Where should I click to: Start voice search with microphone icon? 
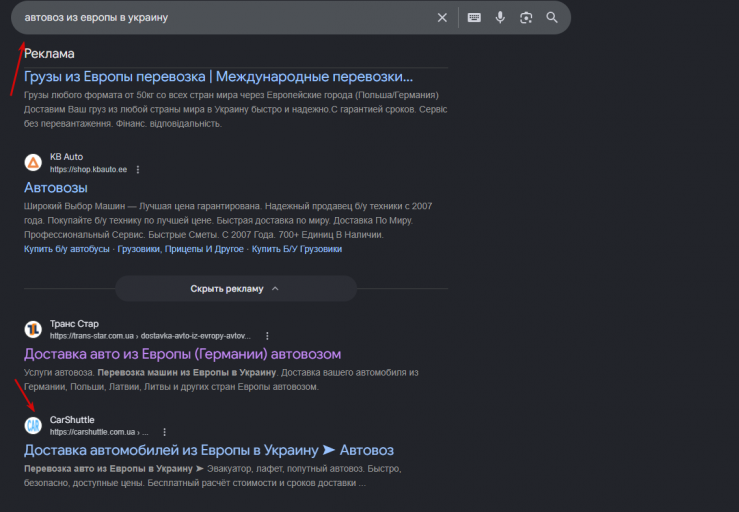(x=500, y=18)
